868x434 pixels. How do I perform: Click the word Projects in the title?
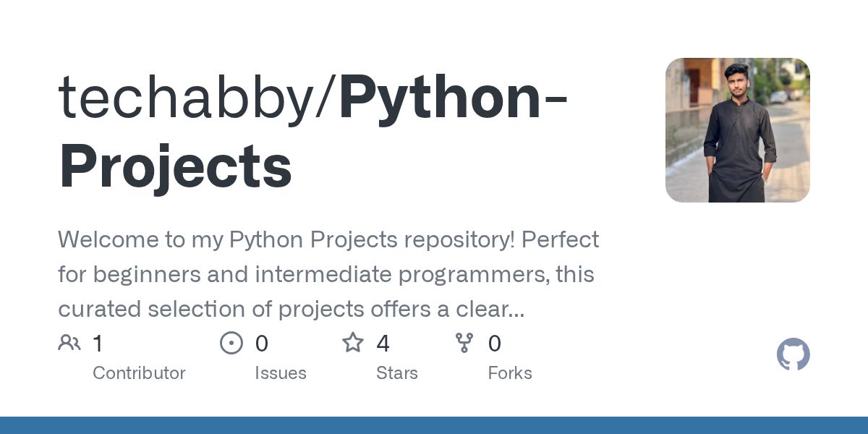[175, 167]
